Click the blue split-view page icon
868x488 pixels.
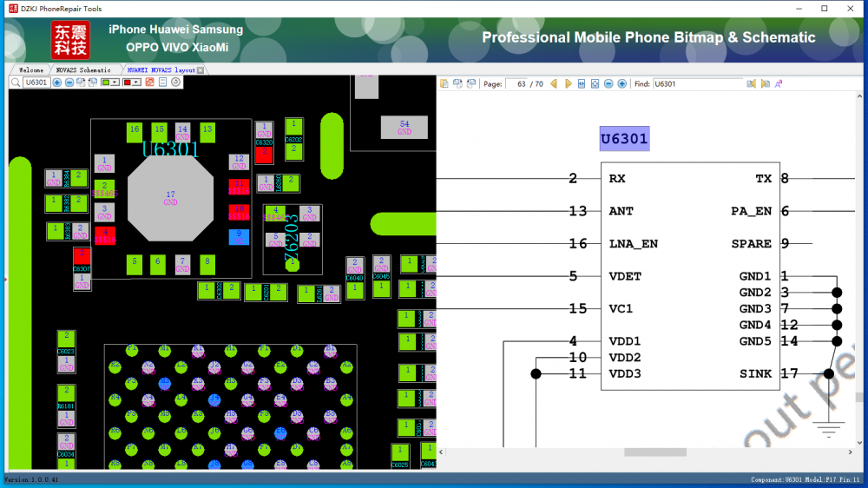point(163,82)
